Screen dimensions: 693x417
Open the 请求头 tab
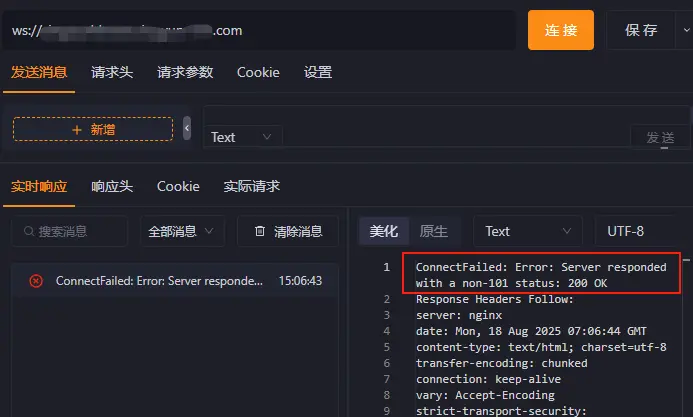coord(112,72)
